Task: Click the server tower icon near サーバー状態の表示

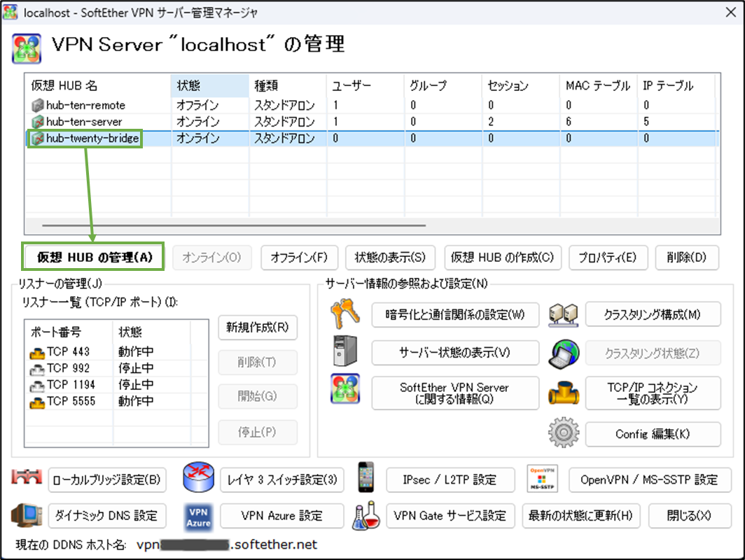Action: point(344,353)
